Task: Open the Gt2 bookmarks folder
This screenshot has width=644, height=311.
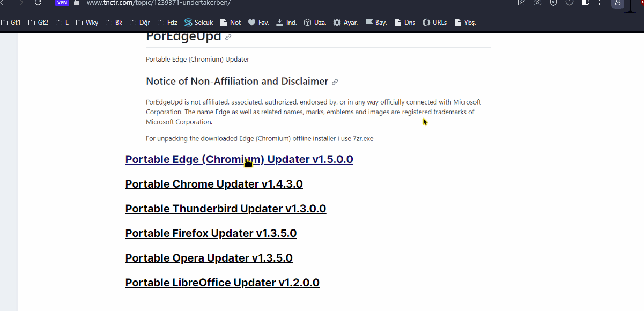Action: click(x=39, y=23)
